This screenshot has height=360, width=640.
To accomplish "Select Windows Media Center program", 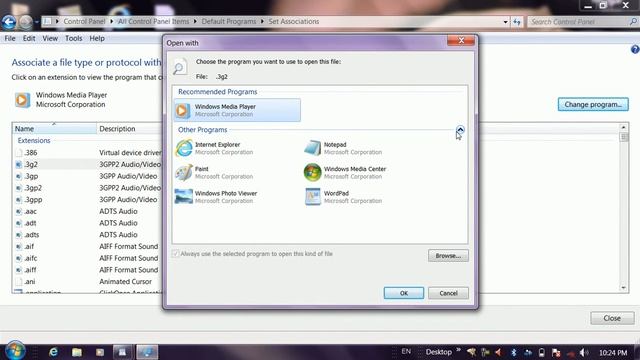I will (345, 173).
